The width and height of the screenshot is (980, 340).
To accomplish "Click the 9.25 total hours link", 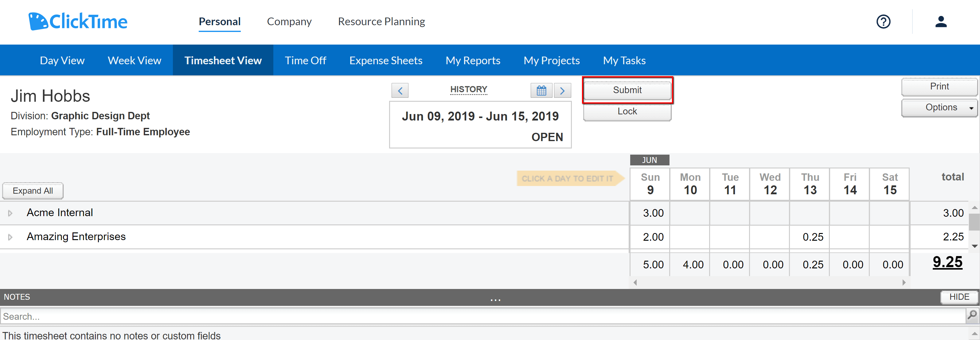I will click(x=947, y=262).
